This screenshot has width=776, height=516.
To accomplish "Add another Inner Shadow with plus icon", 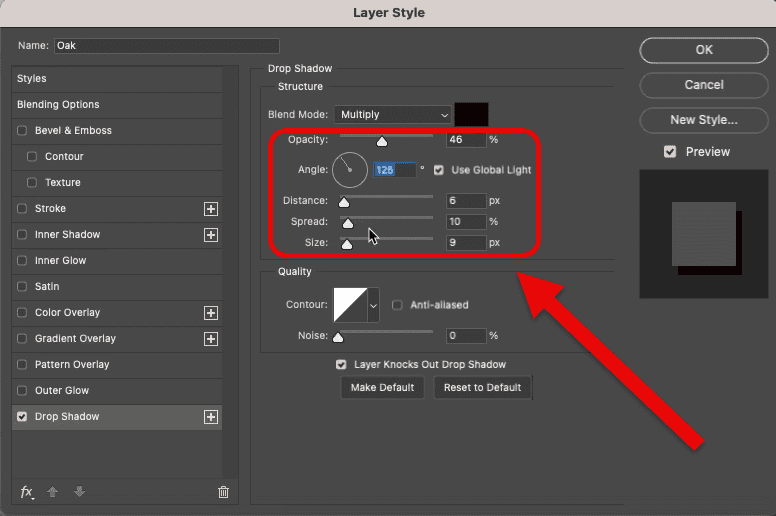I will pyautogui.click(x=211, y=235).
